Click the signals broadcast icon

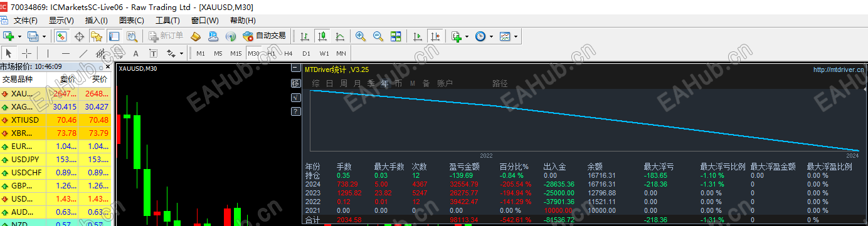point(231,36)
